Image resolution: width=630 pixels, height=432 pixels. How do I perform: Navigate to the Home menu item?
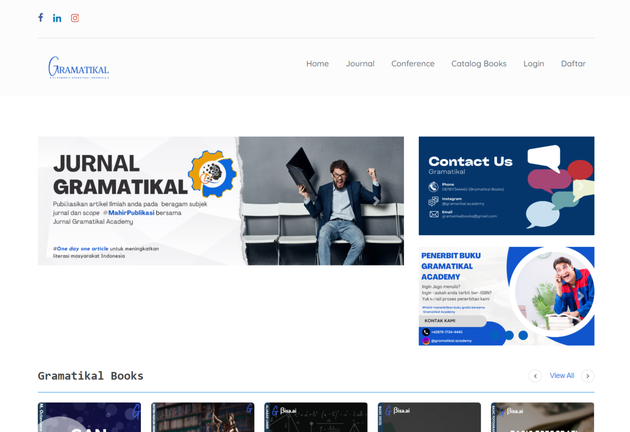pyautogui.click(x=317, y=64)
